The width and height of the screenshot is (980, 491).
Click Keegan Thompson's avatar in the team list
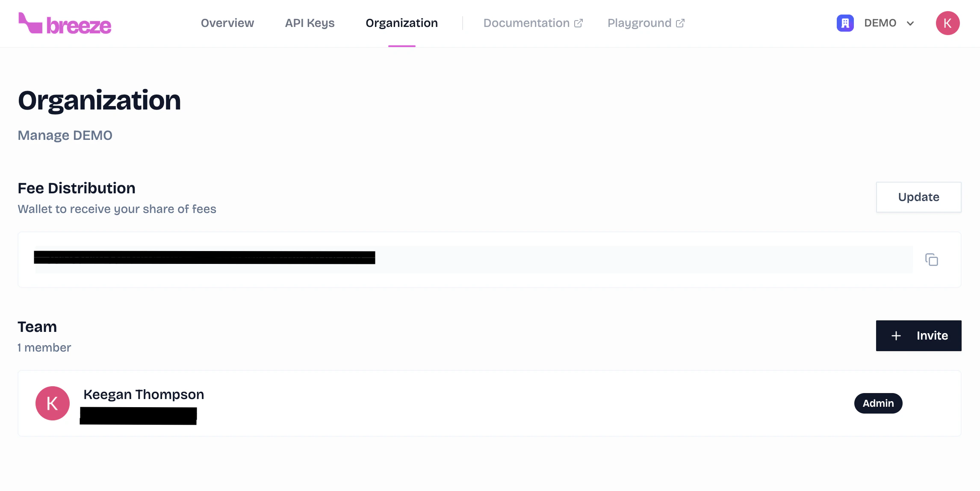coord(52,403)
